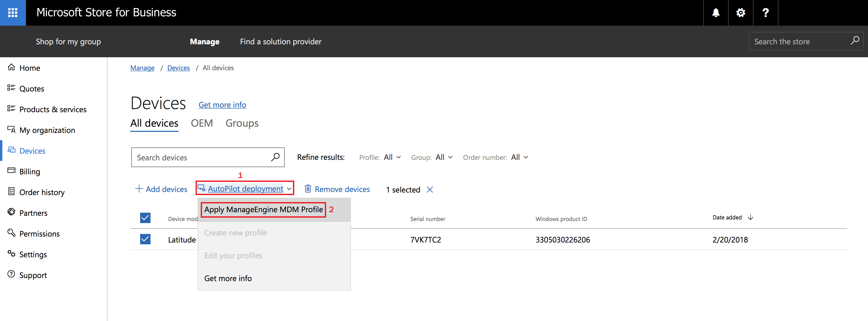This screenshot has width=868, height=321.
Task: Click the store search magnifier icon
Action: click(x=855, y=41)
